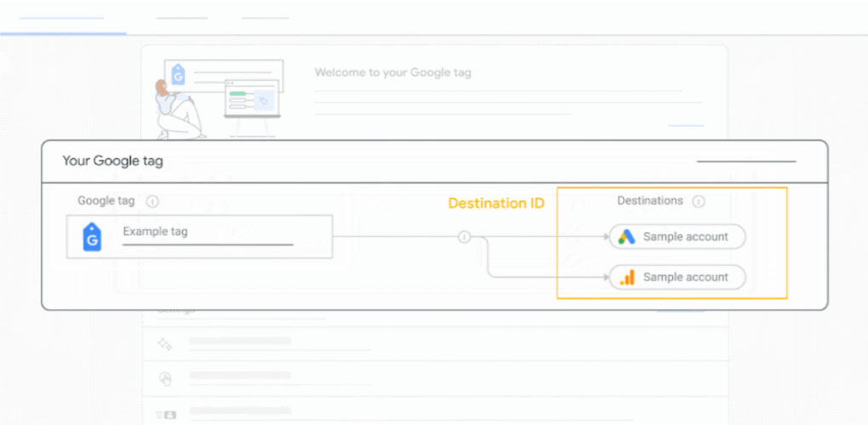Screen dimensions: 868x425
Task: Open the link at the welcome card's lower right
Action: (686, 126)
